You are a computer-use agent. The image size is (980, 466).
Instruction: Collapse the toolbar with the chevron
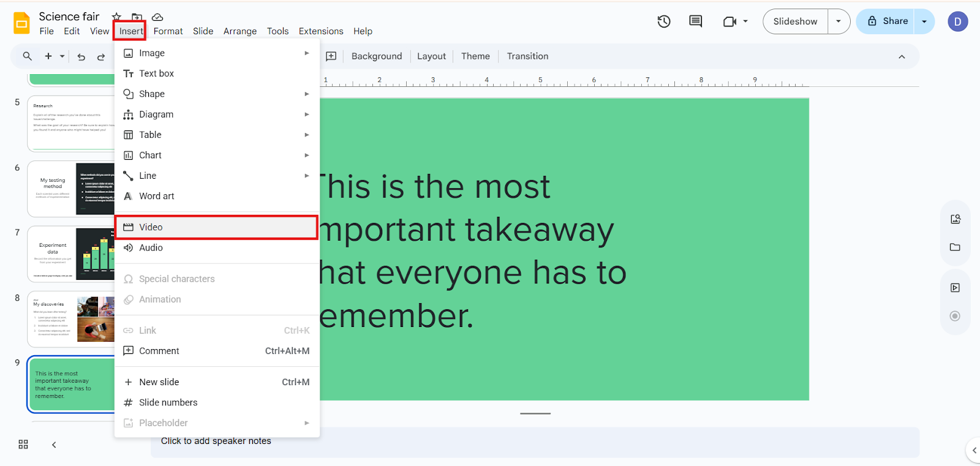[x=902, y=57]
